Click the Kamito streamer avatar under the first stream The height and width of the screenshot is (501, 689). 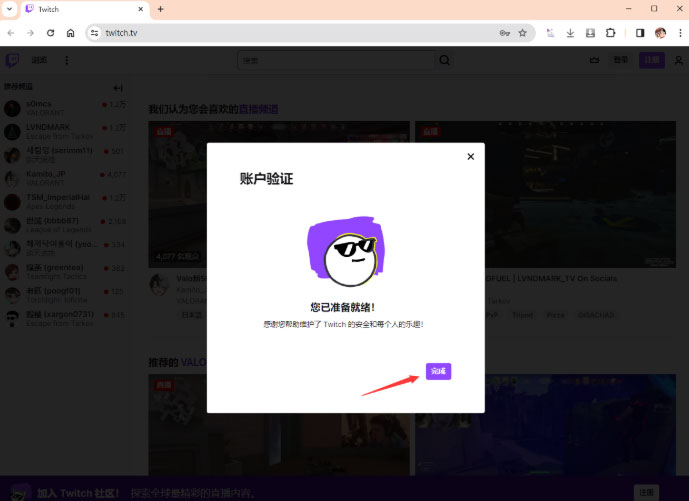159,285
